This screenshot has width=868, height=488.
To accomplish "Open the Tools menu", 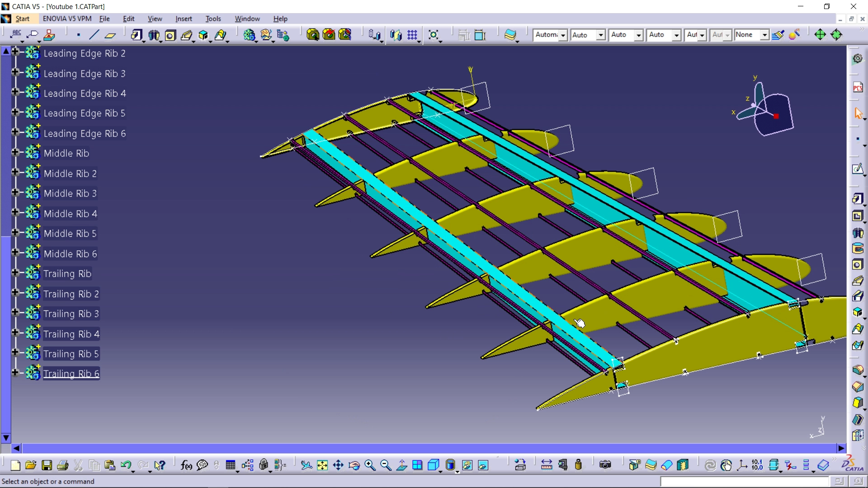I will [213, 19].
